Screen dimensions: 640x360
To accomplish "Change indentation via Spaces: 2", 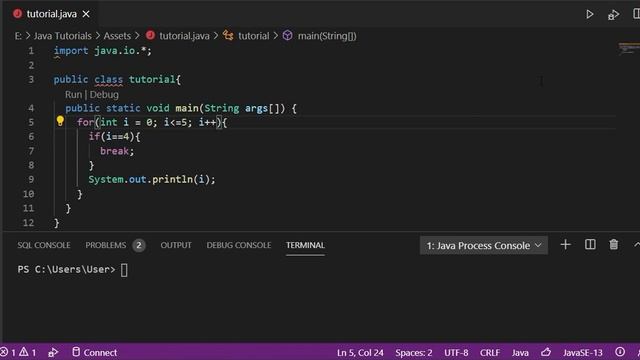I will (x=413, y=353).
